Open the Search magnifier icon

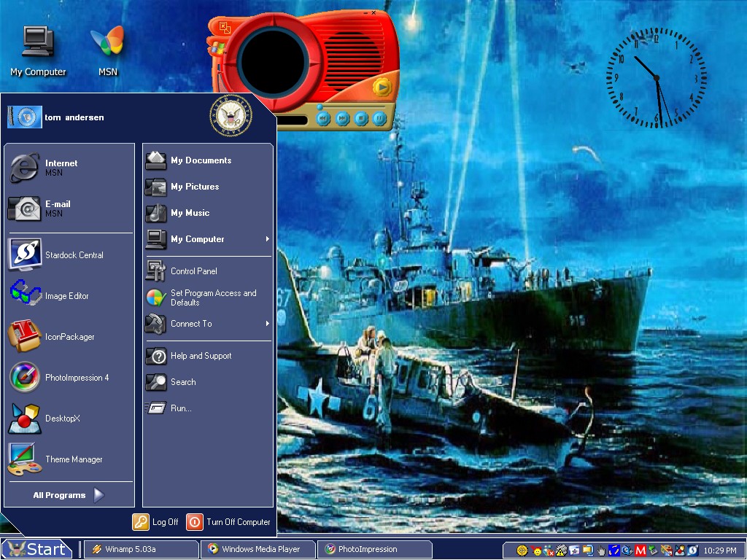tap(156, 382)
